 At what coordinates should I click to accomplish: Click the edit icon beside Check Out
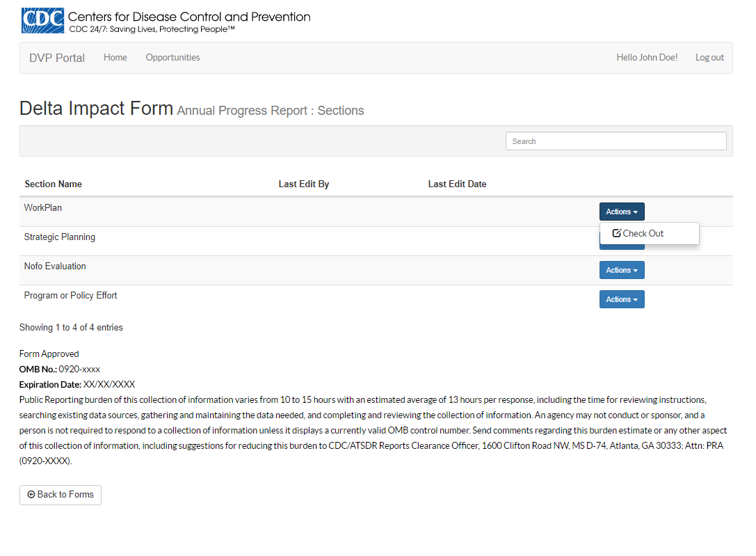[x=616, y=234]
